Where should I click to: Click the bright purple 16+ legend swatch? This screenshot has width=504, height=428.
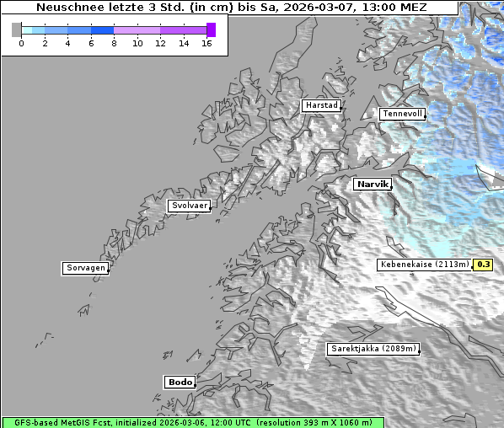(211, 29)
